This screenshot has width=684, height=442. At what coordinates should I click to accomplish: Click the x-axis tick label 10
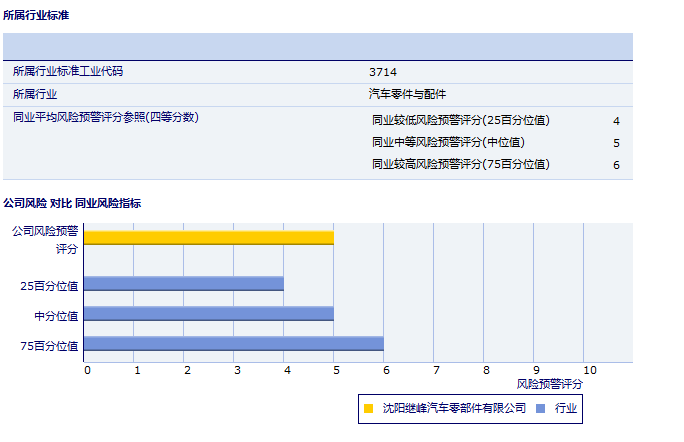pos(590,371)
